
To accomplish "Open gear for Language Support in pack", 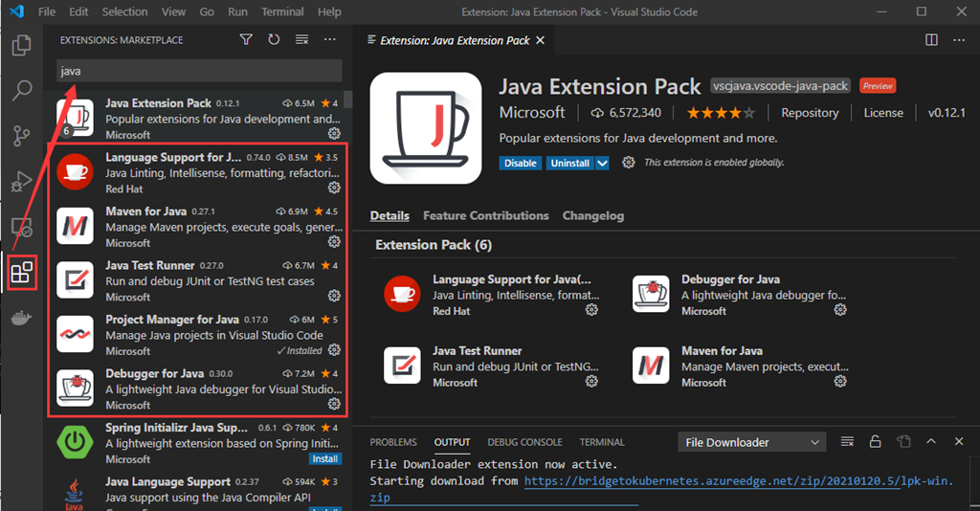I will (591, 310).
